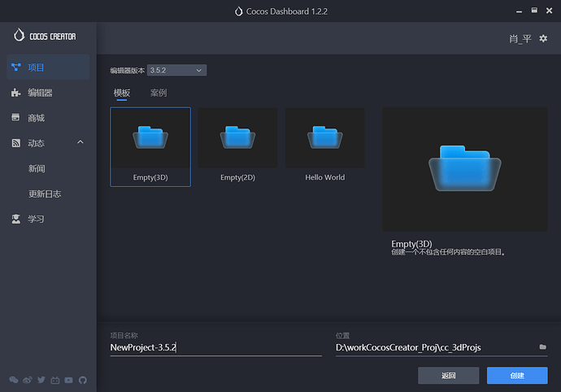Minimize the Cocos Dashboard window
The height and width of the screenshot is (392, 561).
tap(519, 11)
